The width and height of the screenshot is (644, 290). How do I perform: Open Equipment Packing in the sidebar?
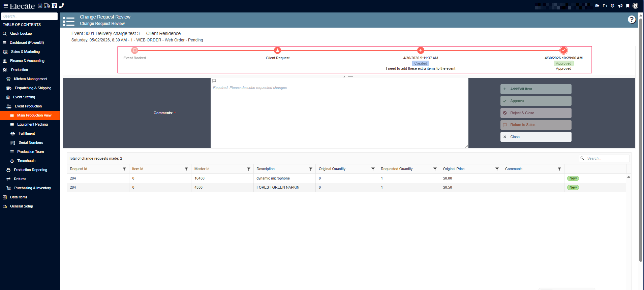pyautogui.click(x=32, y=125)
